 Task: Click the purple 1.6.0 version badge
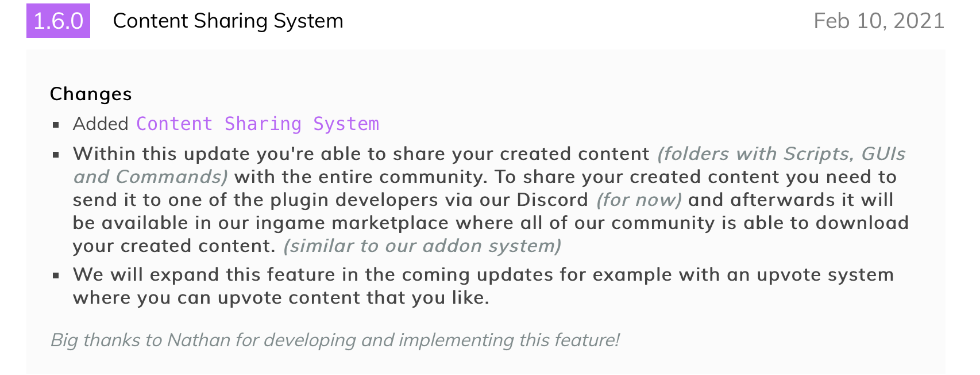pyautogui.click(x=58, y=21)
